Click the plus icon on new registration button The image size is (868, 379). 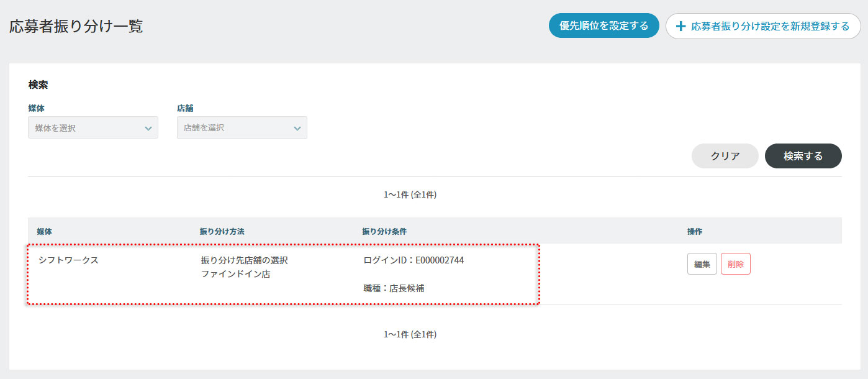tap(680, 26)
